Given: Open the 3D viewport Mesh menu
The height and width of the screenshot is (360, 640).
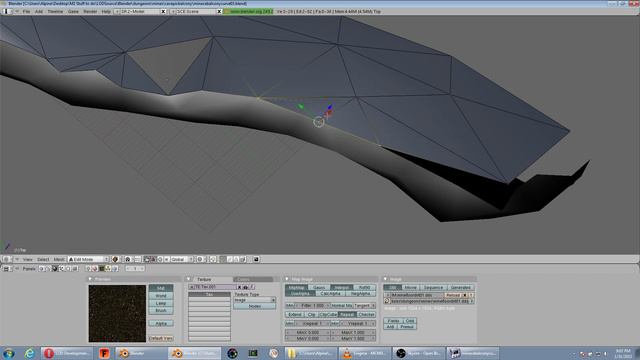Looking at the screenshot, I should tap(59, 259).
